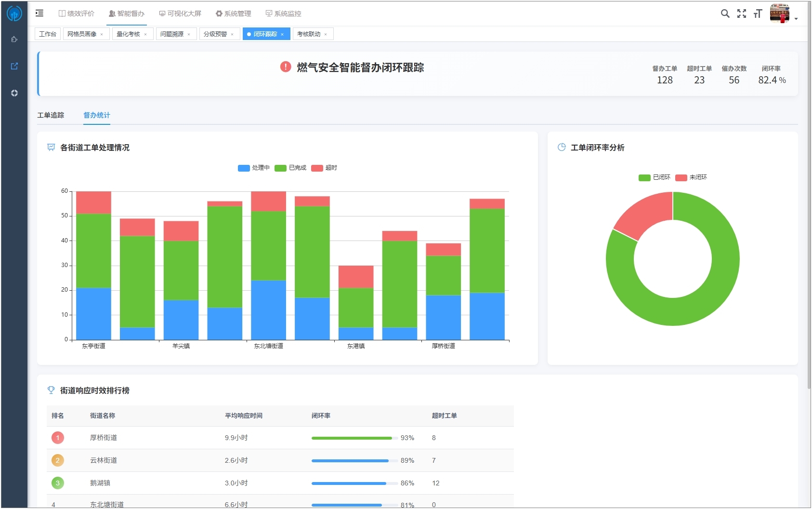The height and width of the screenshot is (510, 812).
Task: Open the 系统管理 top menu
Action: coord(233,13)
